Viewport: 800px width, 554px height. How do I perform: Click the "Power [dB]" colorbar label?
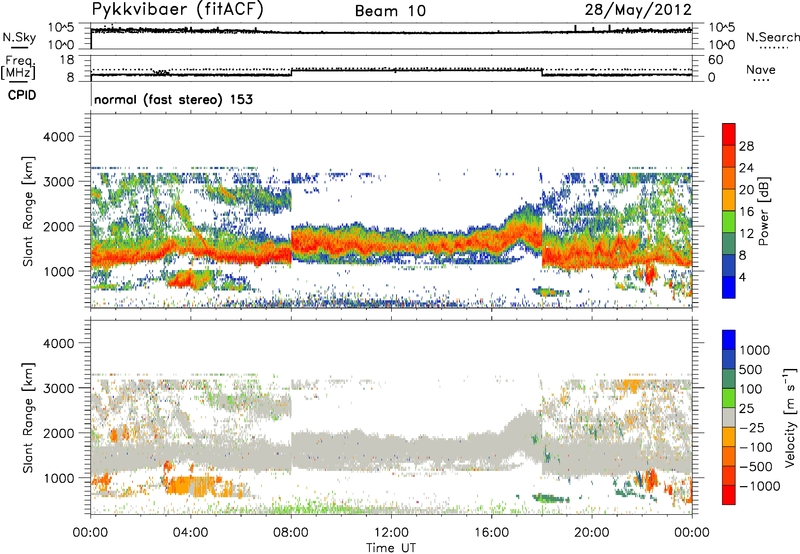tap(763, 211)
